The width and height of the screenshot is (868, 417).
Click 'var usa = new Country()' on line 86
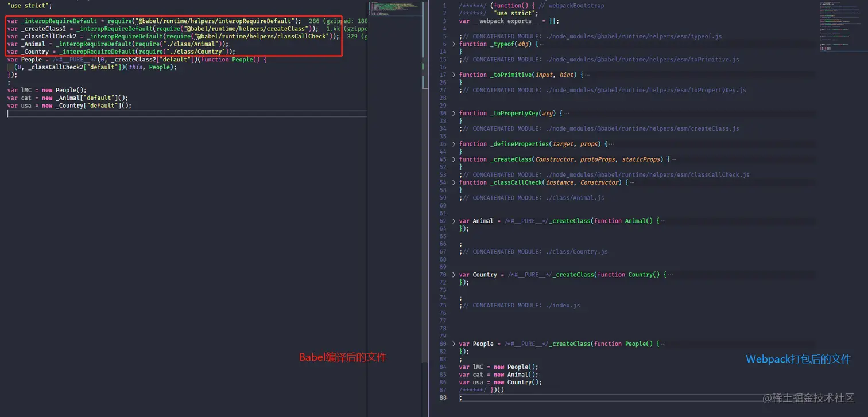501,383
